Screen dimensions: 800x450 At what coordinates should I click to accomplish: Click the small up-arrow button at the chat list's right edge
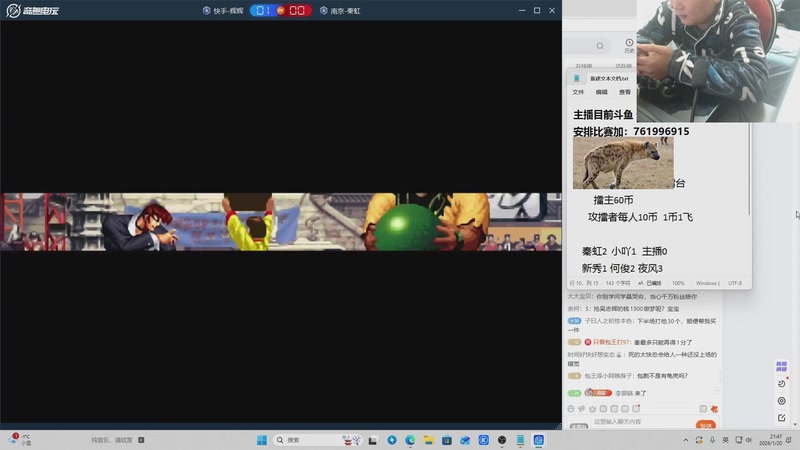click(716, 391)
